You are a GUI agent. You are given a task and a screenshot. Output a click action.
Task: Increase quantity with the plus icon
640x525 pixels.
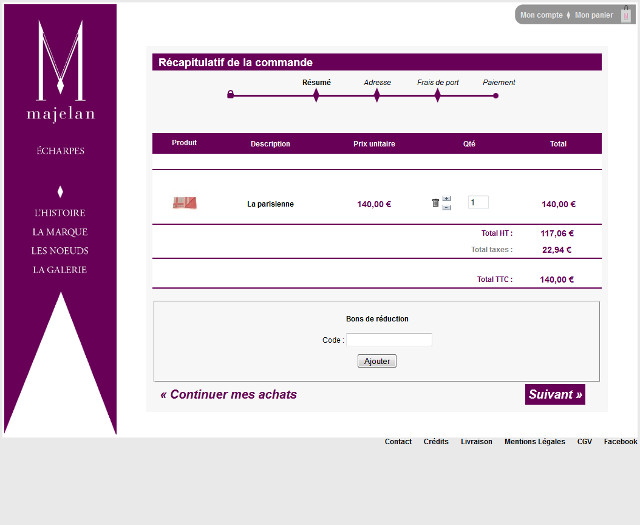tap(447, 199)
